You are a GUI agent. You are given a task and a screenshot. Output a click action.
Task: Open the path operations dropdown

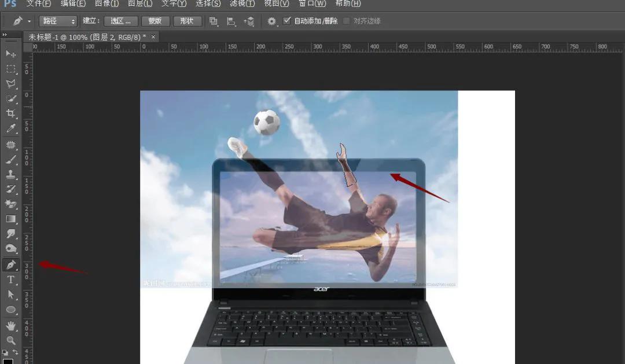(x=214, y=21)
